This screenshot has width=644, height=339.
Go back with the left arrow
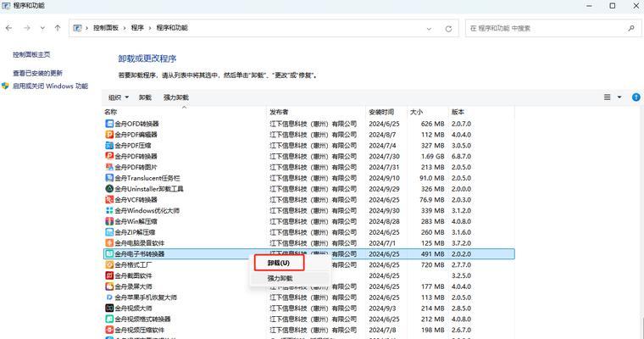(x=9, y=28)
